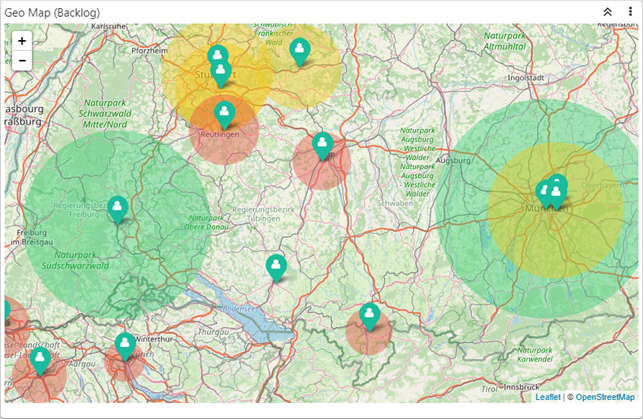Select the marker north of Lake Constance
This screenshot has width=643, height=419.
click(276, 266)
